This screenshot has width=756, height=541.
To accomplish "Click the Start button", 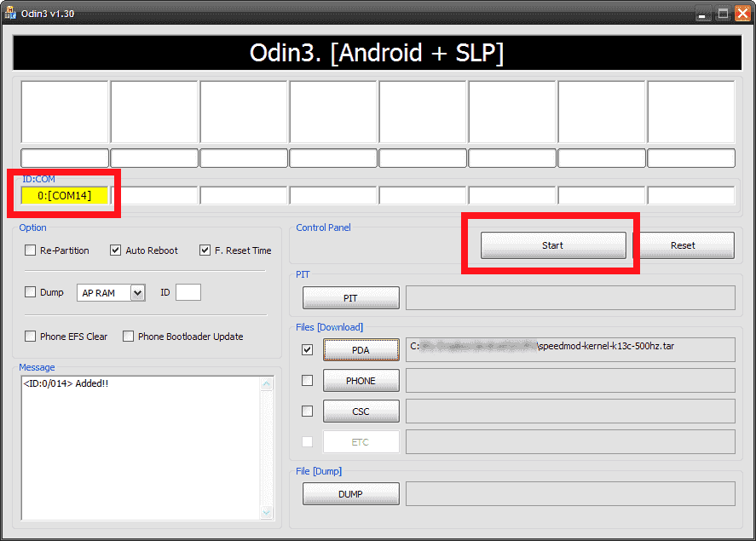I will (x=553, y=245).
